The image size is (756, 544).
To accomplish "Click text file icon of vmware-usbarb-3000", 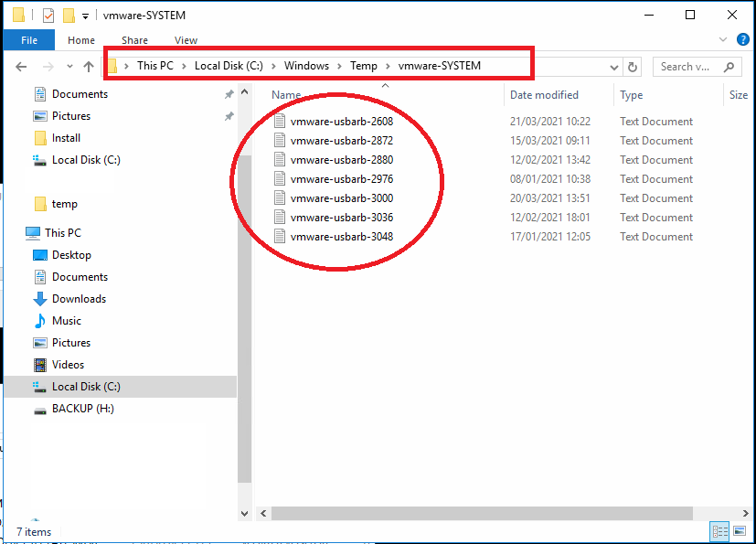I will [x=280, y=197].
